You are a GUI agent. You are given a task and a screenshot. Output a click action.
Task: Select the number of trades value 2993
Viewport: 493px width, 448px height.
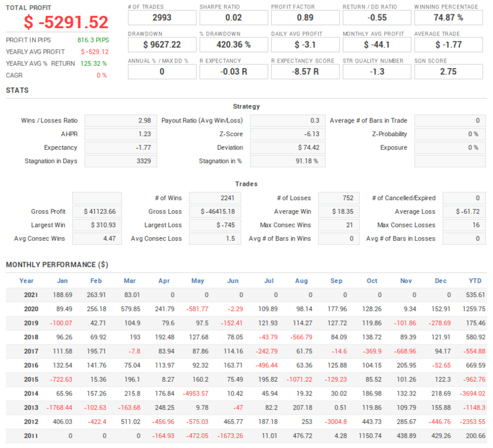(x=162, y=17)
